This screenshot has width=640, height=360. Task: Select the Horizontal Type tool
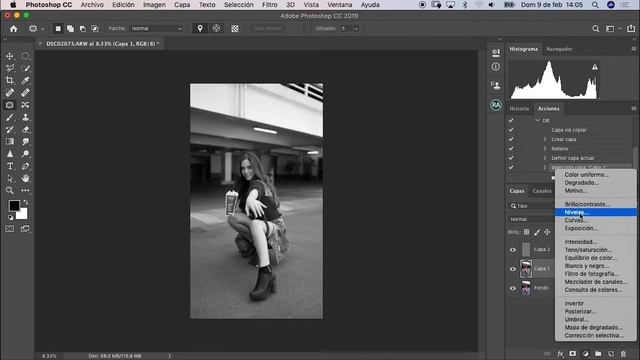click(10, 166)
